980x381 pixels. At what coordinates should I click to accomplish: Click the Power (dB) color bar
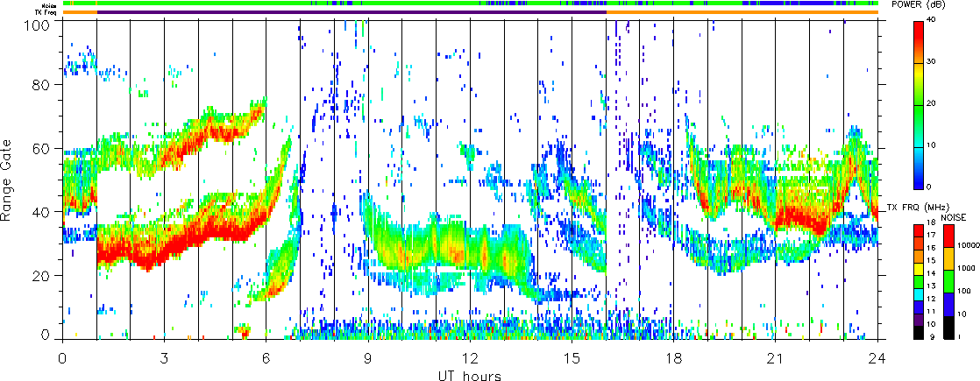pyautogui.click(x=918, y=105)
